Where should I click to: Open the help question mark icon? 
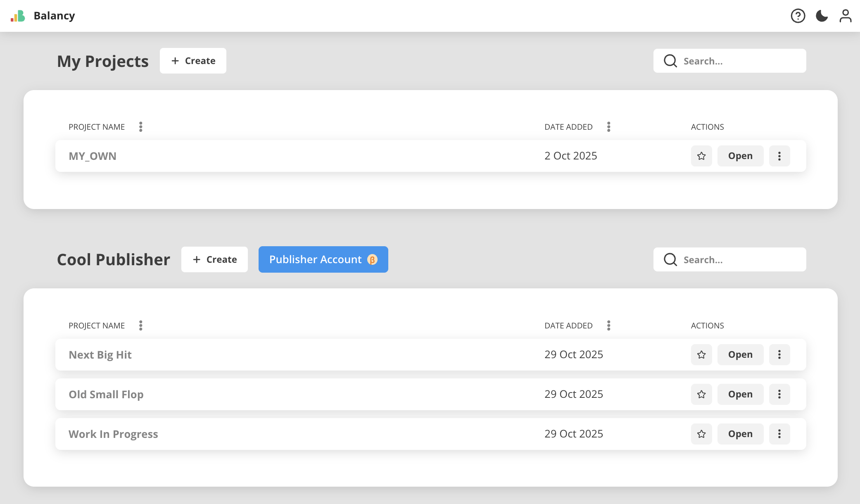[x=798, y=16]
